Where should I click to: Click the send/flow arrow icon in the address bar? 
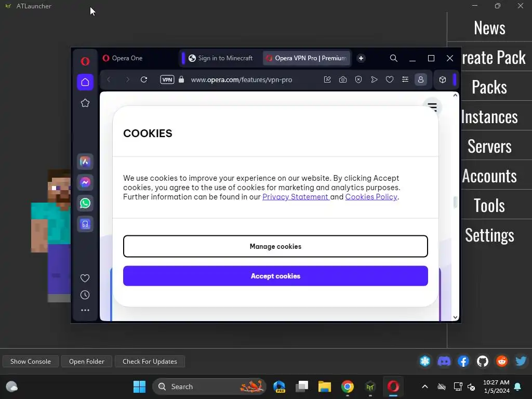tap(374, 79)
